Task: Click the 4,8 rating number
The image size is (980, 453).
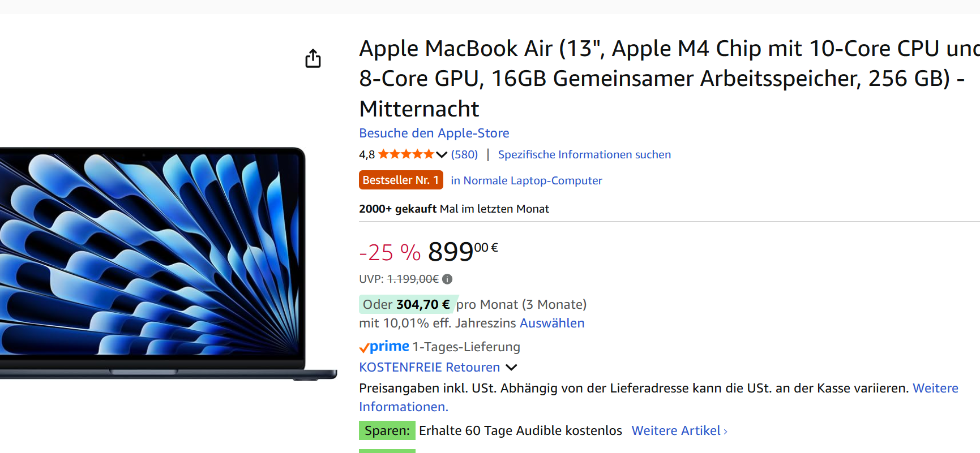Action: click(x=367, y=154)
